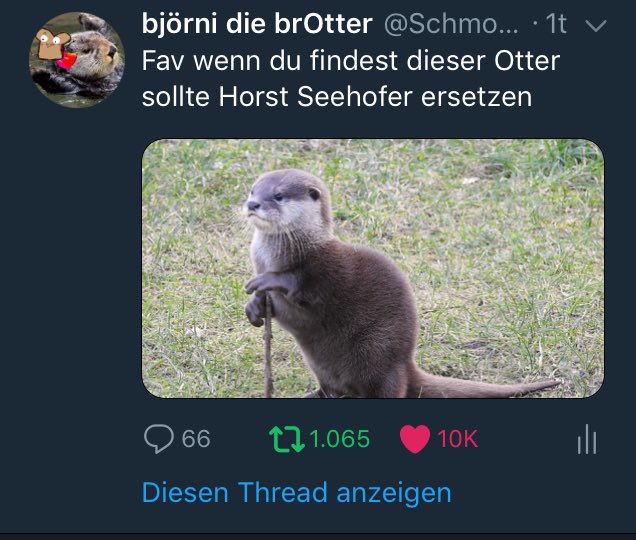Click the 1.065 retweet count

[x=340, y=439]
